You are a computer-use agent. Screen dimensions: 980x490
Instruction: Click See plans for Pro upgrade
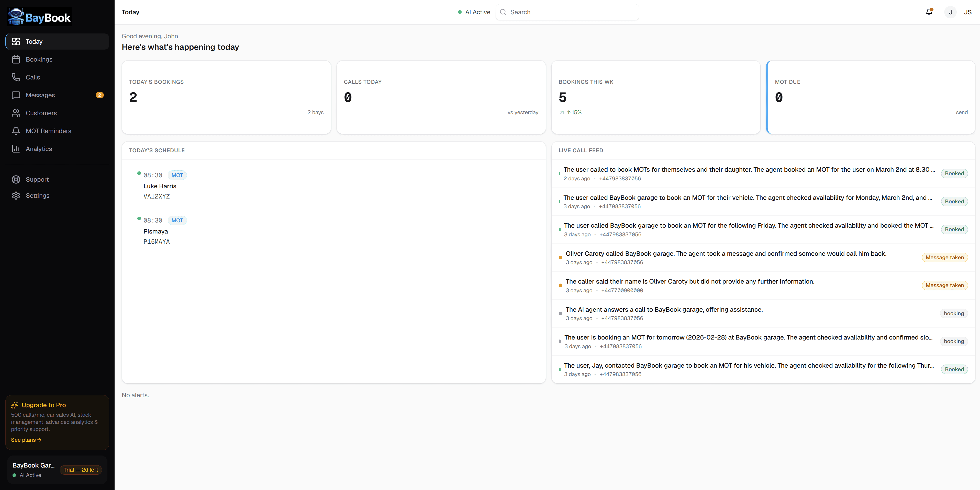pos(26,439)
